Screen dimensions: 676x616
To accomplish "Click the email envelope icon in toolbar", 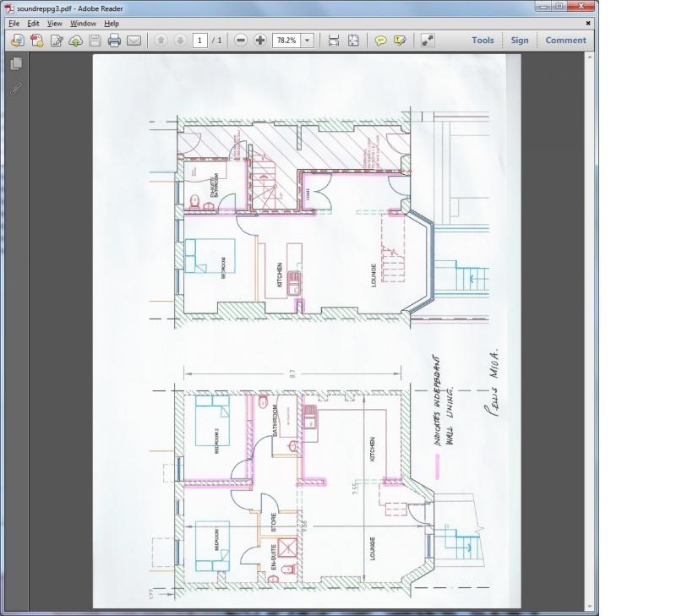I will 134,41.
